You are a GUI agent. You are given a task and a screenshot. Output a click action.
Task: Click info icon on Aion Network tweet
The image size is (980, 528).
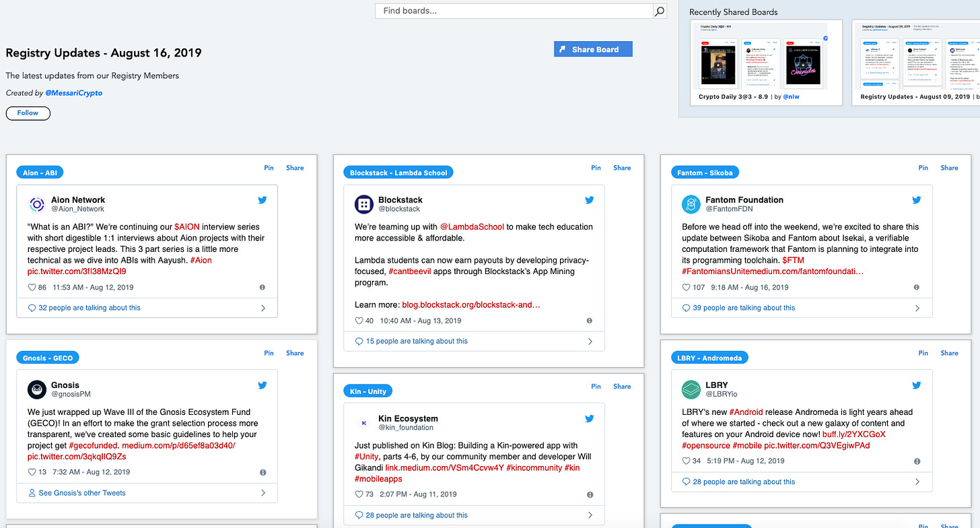pos(262,287)
